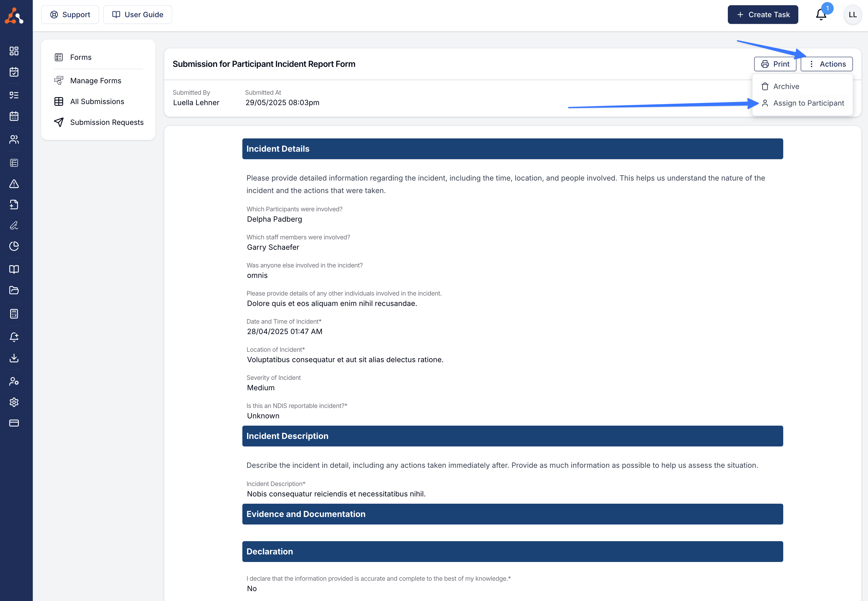Click the Incident Description section header
Image resolution: width=868 pixels, height=601 pixels.
[x=513, y=436]
